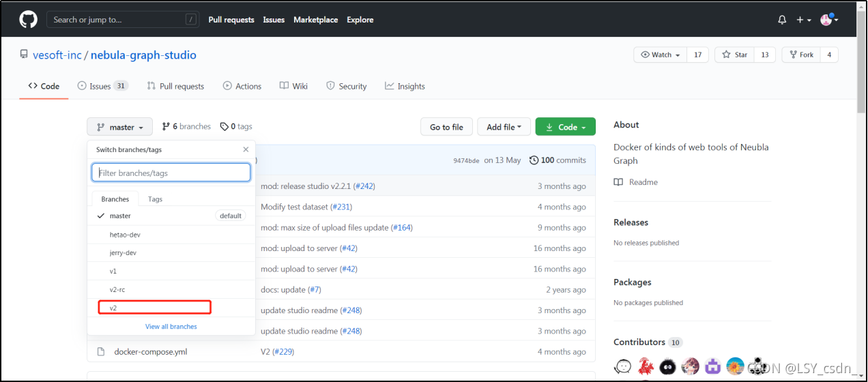Open the user avatar menu

(829, 20)
